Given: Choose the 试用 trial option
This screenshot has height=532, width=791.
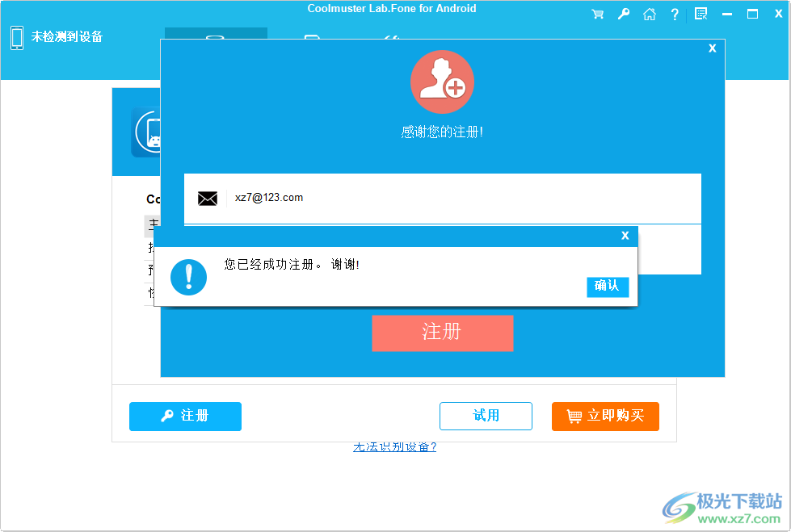Looking at the screenshot, I should pos(486,417).
